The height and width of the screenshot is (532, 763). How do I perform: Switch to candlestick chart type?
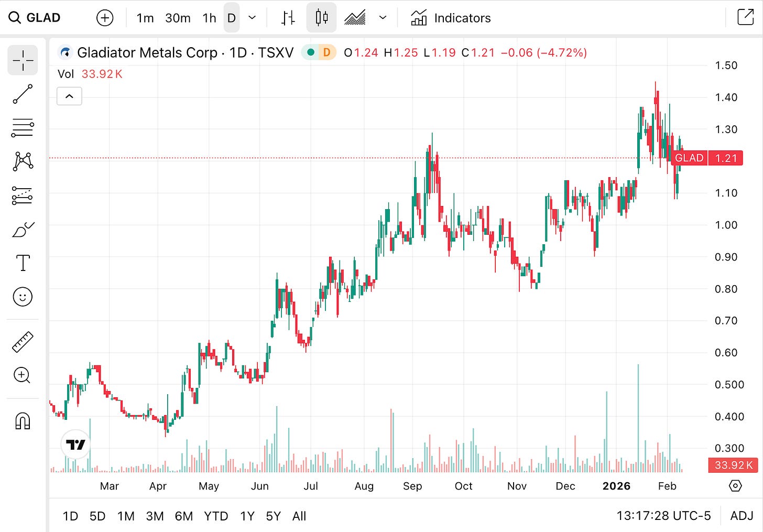pyautogui.click(x=321, y=18)
